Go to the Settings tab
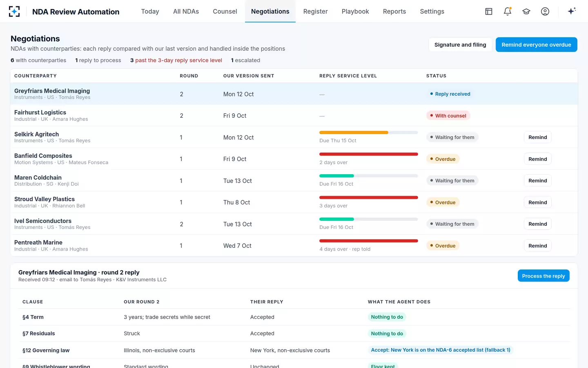 (x=432, y=11)
